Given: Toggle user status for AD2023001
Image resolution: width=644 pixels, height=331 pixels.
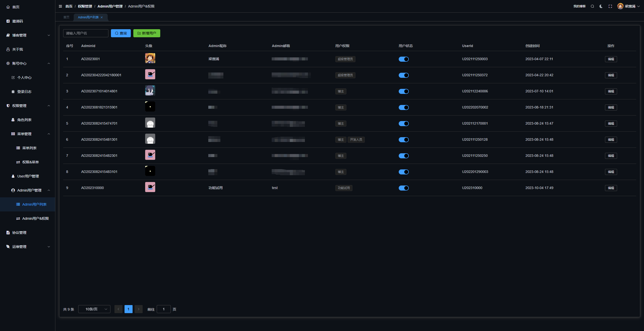Looking at the screenshot, I should [404, 59].
